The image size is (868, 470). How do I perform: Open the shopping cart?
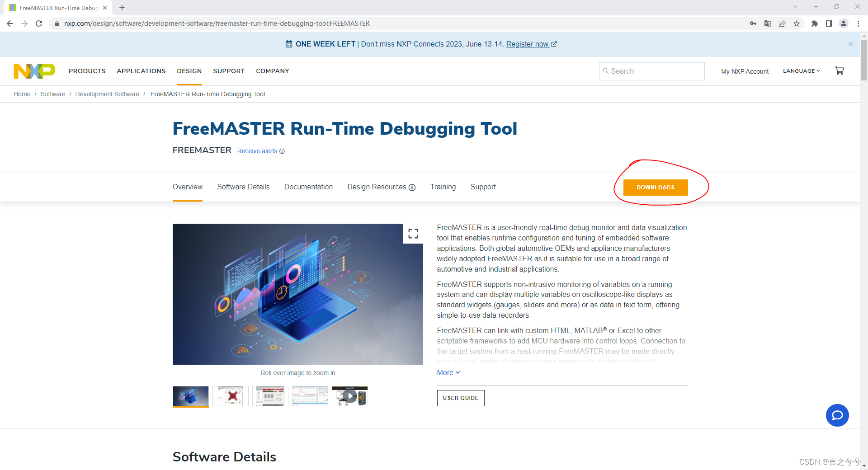[839, 70]
